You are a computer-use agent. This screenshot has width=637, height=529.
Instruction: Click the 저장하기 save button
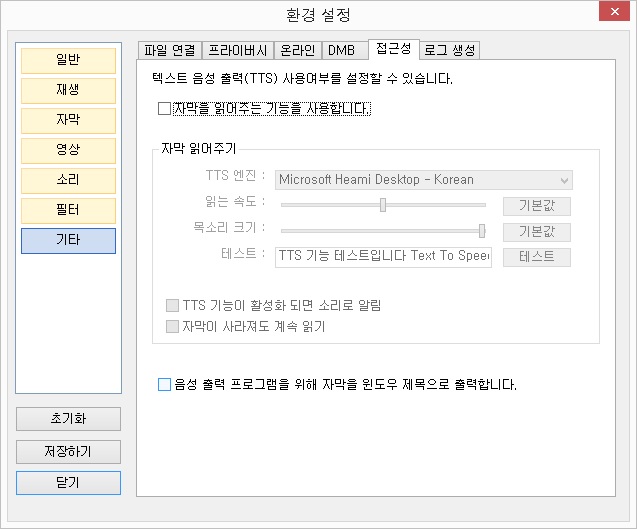[68, 452]
